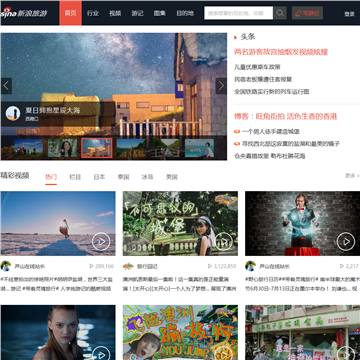Viewport: 360px width, 360px height.
Task: Open headline 儿童优惠乘车政策
Action: (257, 67)
